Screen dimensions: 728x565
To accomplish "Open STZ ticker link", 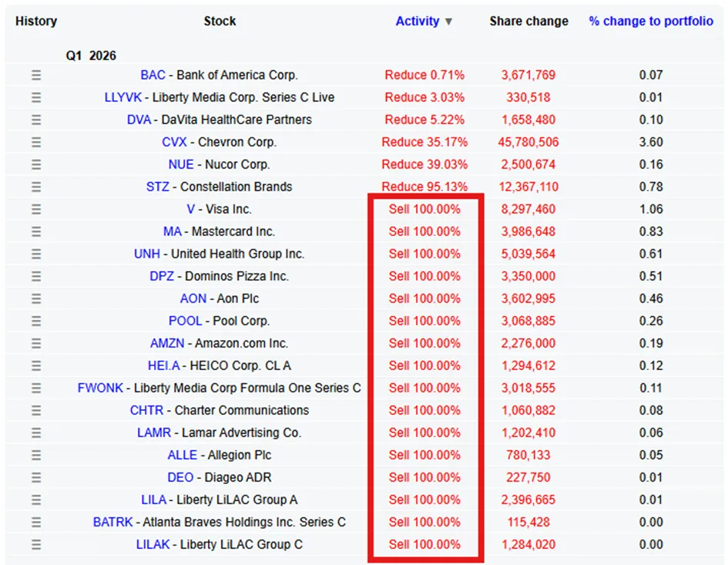I will [x=158, y=187].
